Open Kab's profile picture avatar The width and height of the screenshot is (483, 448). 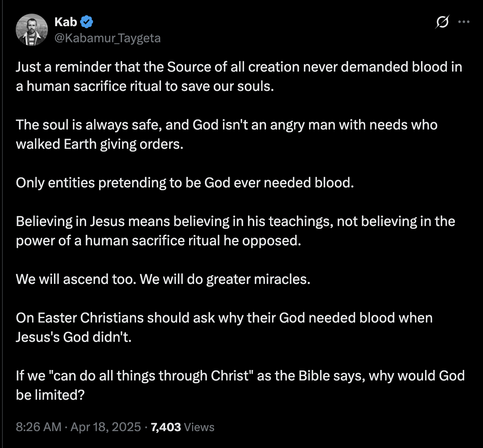coord(32,29)
